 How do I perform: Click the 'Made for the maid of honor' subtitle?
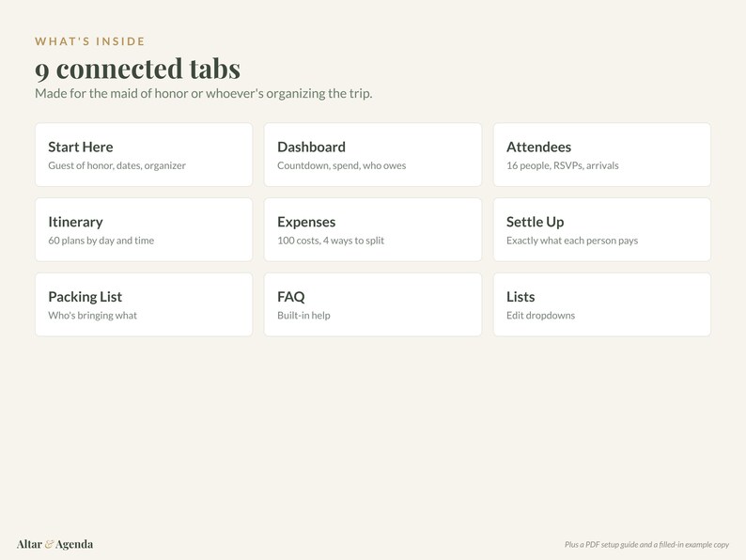coord(204,93)
